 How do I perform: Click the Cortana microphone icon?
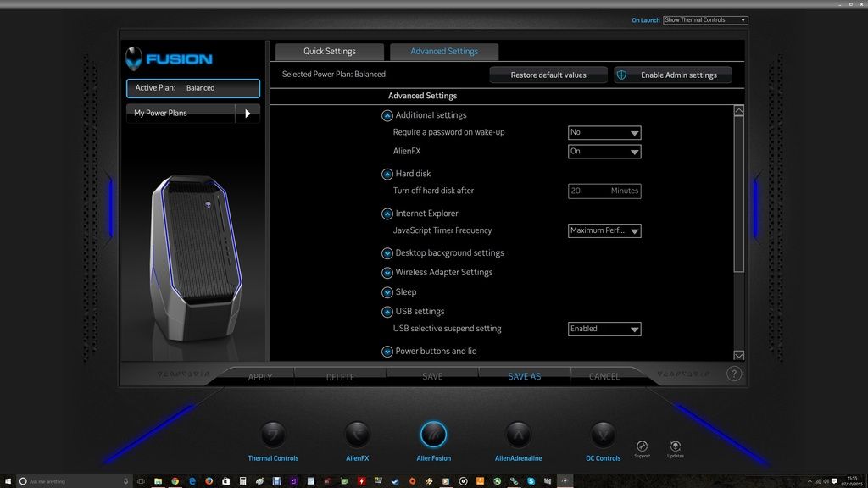(x=126, y=481)
